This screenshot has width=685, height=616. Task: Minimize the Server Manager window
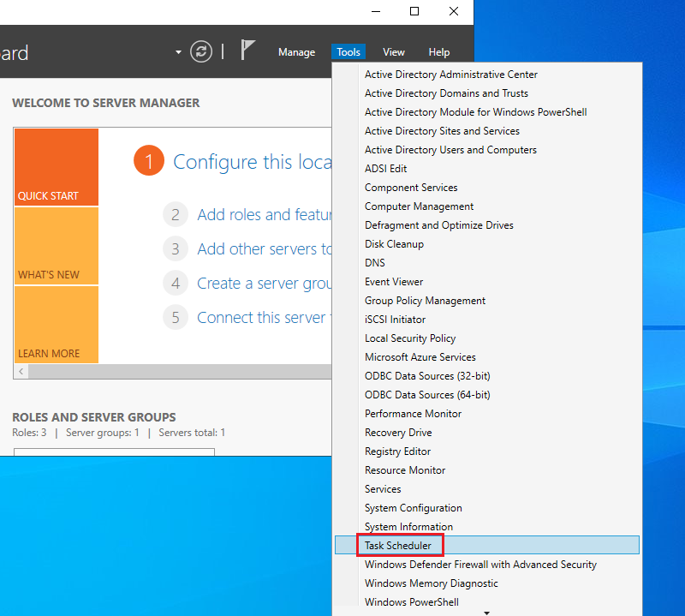tap(375, 11)
